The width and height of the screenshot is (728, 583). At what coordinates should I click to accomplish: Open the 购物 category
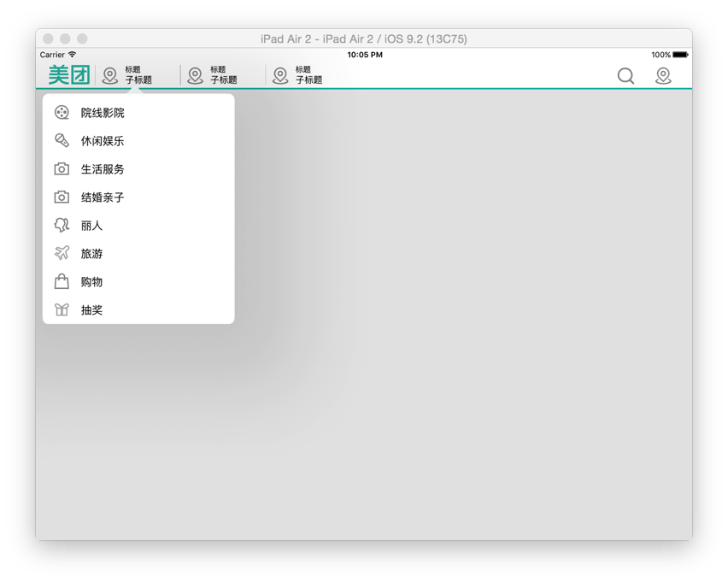click(x=138, y=281)
